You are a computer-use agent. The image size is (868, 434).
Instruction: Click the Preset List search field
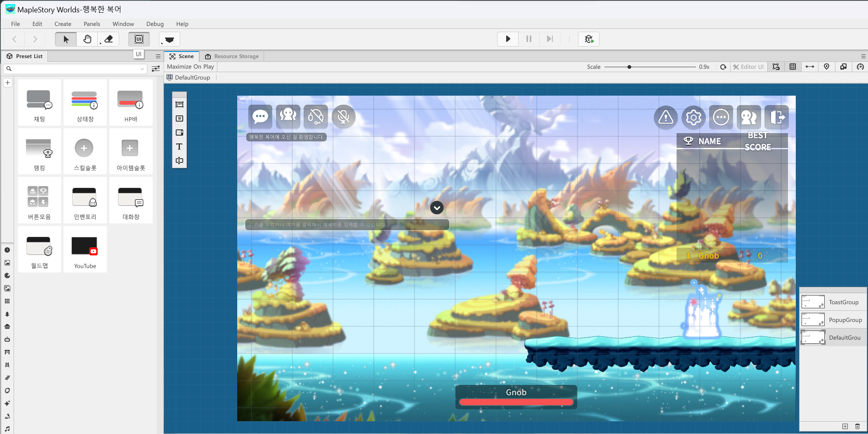[74, 69]
